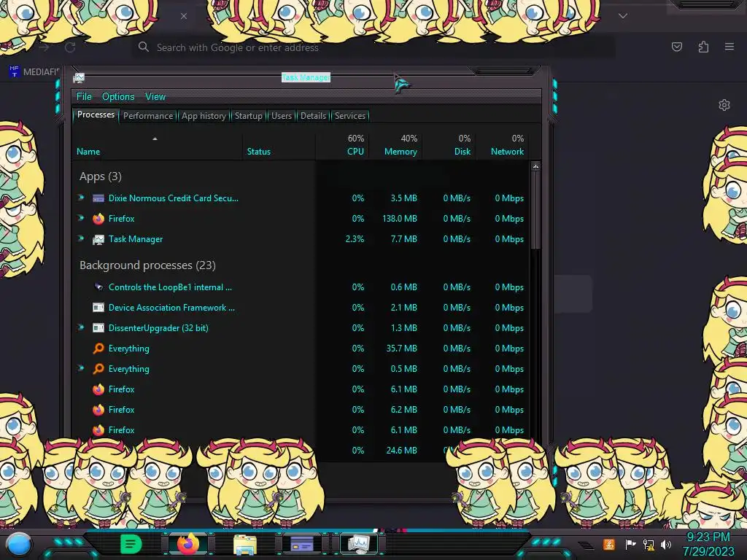
Task: Click Firefox 138.0 MB memory value
Action: pyautogui.click(x=399, y=219)
